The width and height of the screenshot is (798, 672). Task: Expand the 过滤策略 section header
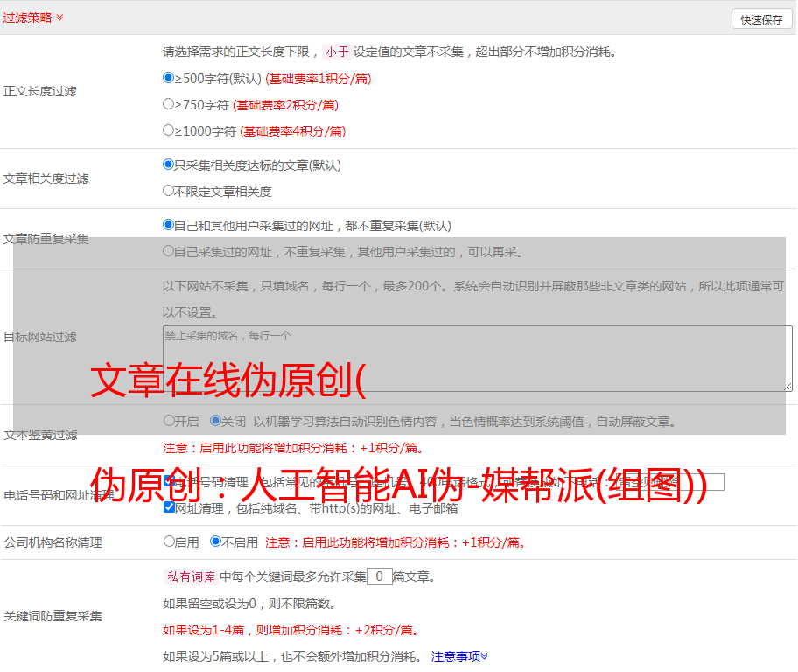(x=33, y=17)
